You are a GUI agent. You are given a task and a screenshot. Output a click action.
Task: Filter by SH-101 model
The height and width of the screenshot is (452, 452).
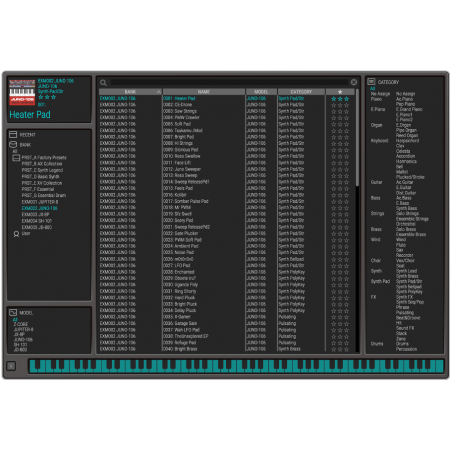(x=20, y=345)
